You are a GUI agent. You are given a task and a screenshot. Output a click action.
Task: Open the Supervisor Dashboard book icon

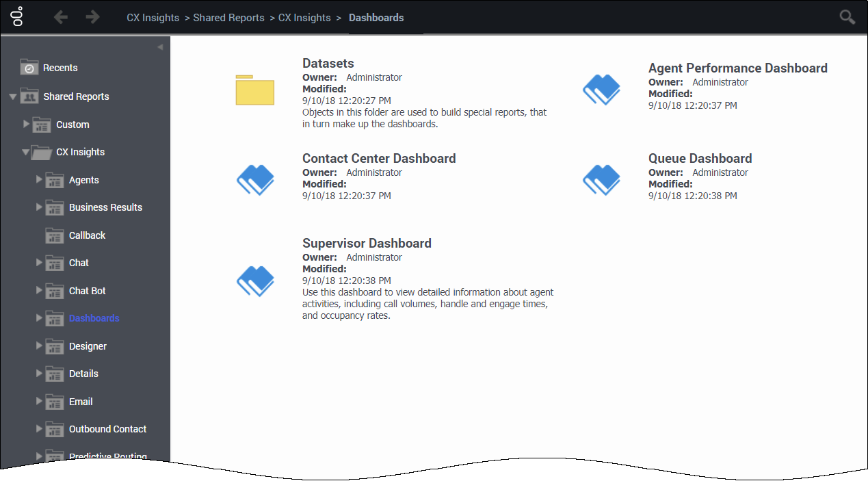pos(255,280)
